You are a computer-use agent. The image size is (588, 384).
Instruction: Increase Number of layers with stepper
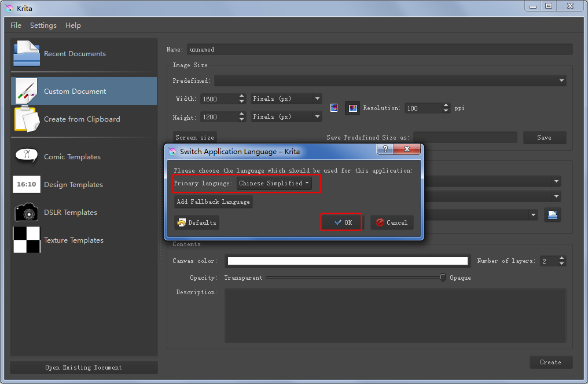click(562, 259)
